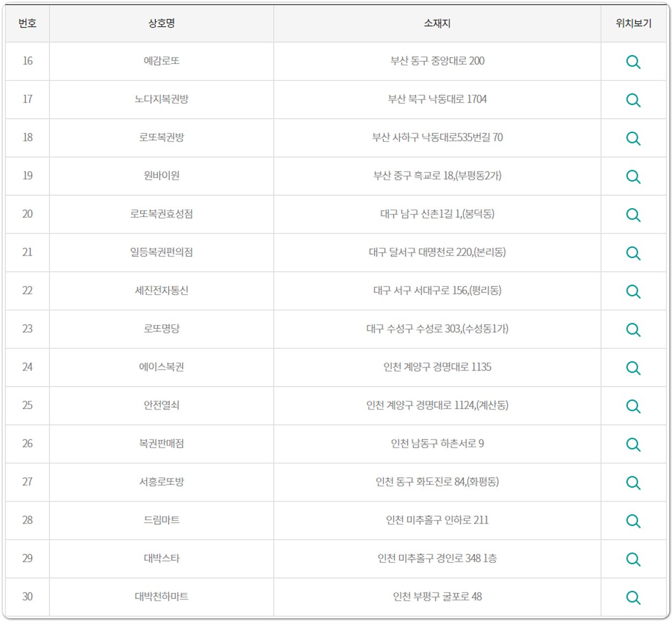
Task: Click address 인천 계양구 경명대로 1135
Action: coord(437,367)
